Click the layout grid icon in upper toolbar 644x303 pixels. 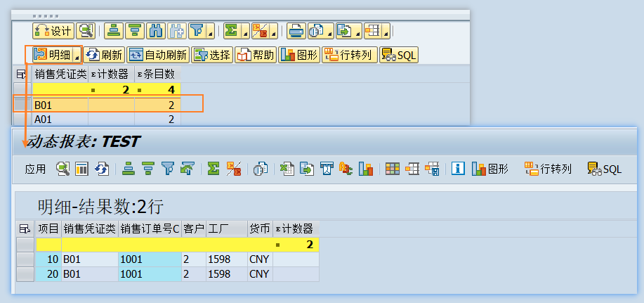pos(372,31)
